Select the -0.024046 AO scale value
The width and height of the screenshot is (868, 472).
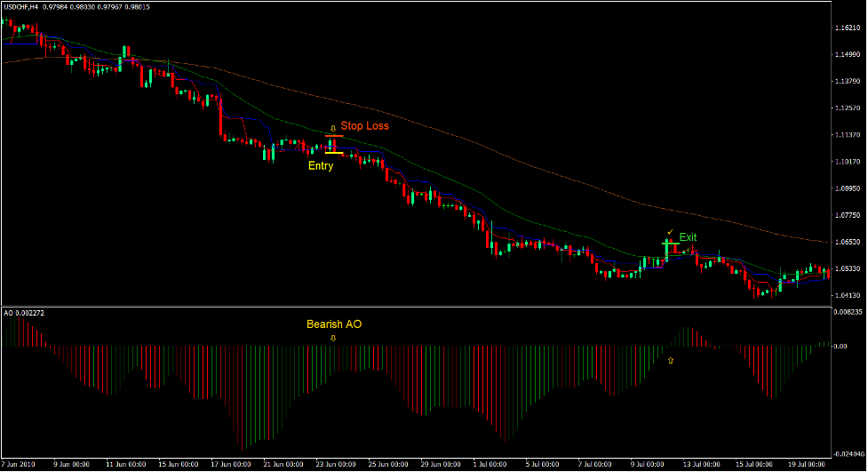[849, 454]
